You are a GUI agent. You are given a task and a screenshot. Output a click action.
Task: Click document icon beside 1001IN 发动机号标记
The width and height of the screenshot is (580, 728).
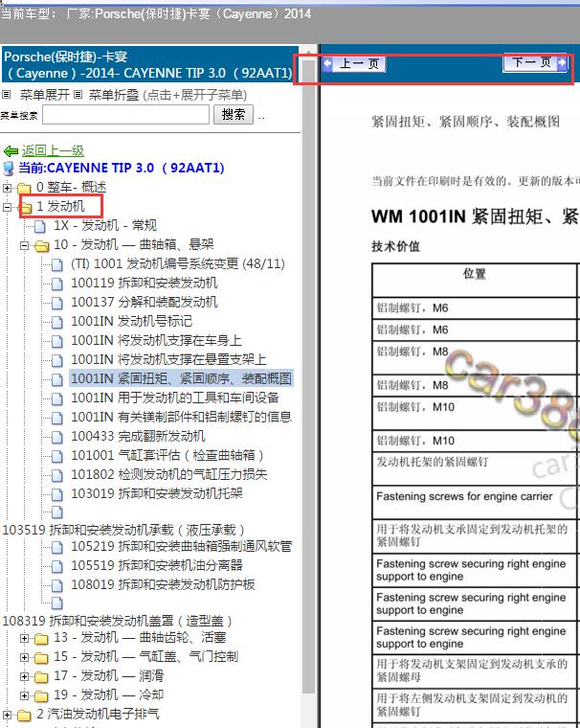point(57,322)
